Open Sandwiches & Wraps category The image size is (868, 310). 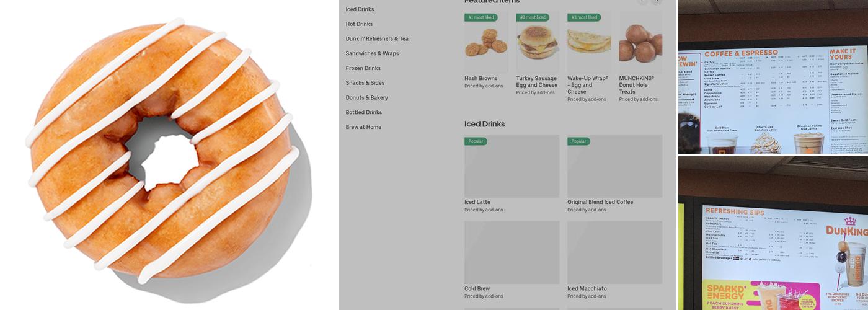pos(372,53)
